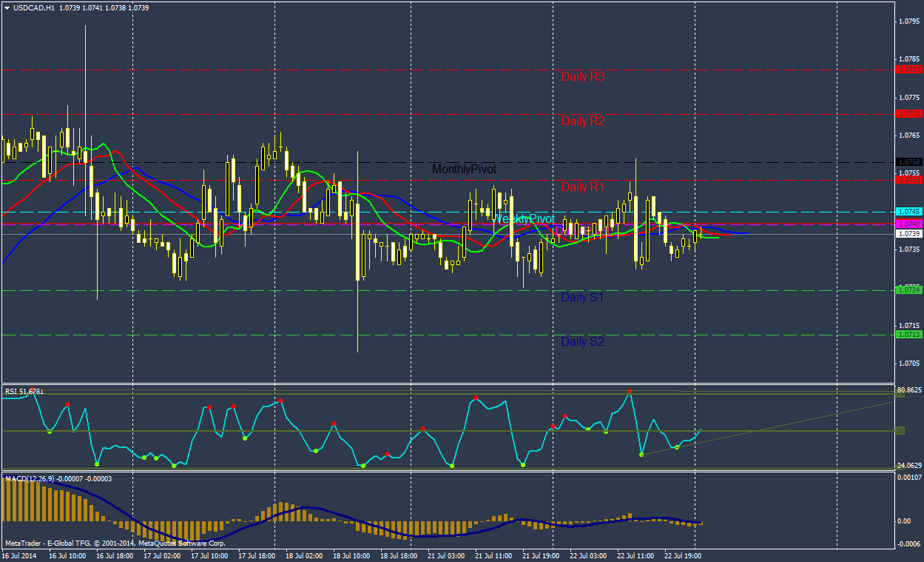Open the chart dropdown arrow beside USDCAD,H1

7,7
